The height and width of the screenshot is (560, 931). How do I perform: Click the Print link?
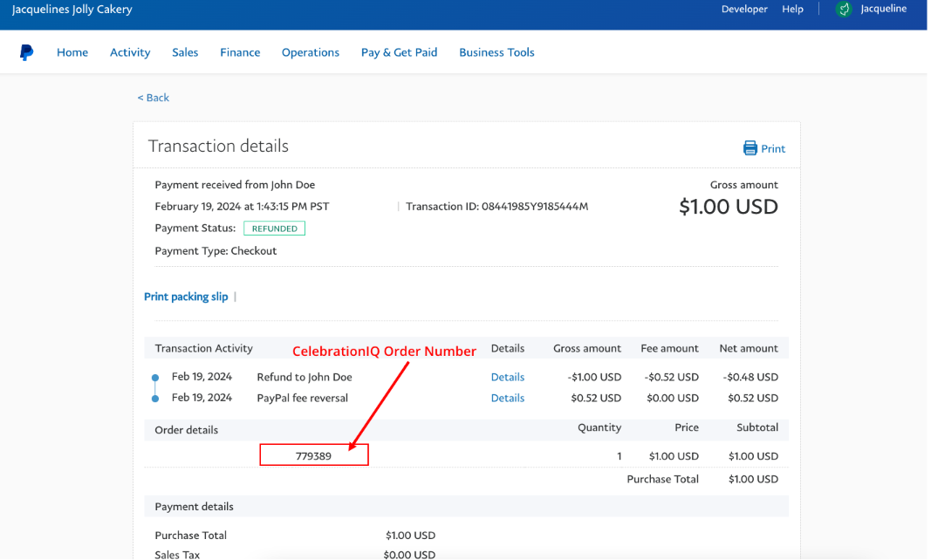tap(773, 149)
